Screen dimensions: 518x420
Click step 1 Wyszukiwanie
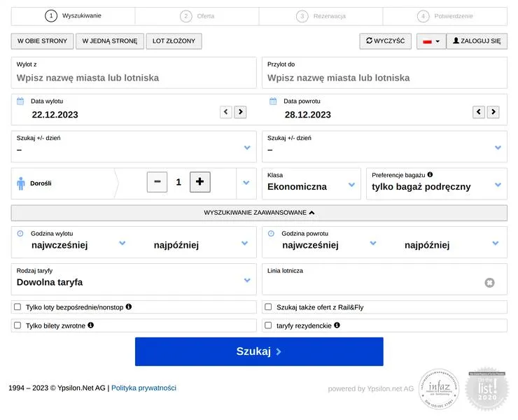tap(73, 16)
